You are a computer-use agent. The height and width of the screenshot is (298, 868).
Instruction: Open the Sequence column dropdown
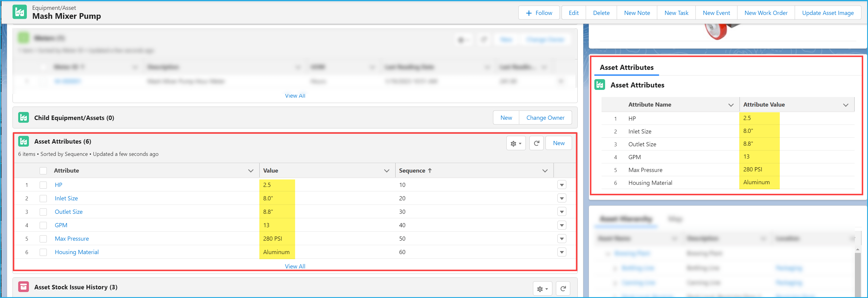(545, 170)
